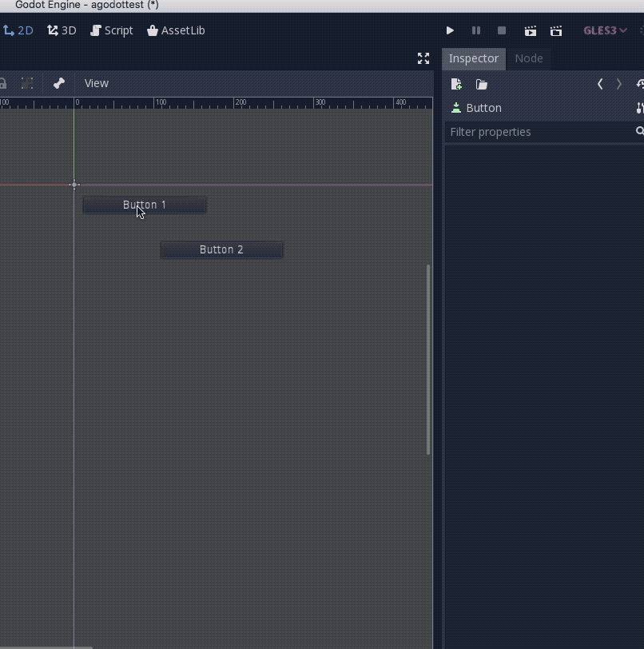Go back to the previously edited object
644x649 pixels.
coord(600,84)
